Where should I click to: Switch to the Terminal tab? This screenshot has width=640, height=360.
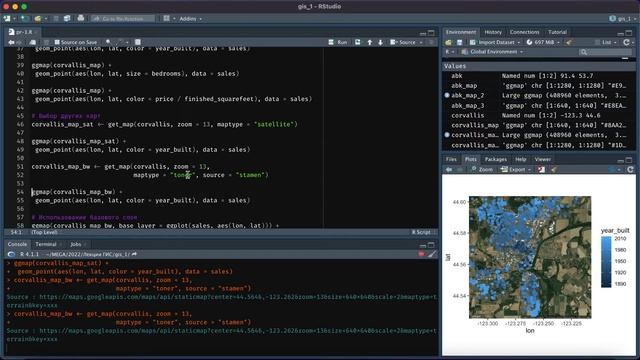coord(46,244)
